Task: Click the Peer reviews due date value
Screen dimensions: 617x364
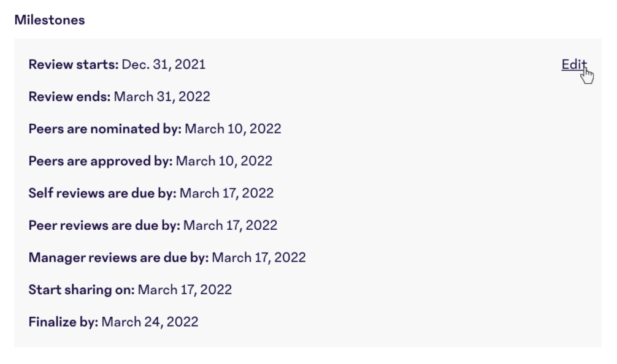Action: coord(230,226)
